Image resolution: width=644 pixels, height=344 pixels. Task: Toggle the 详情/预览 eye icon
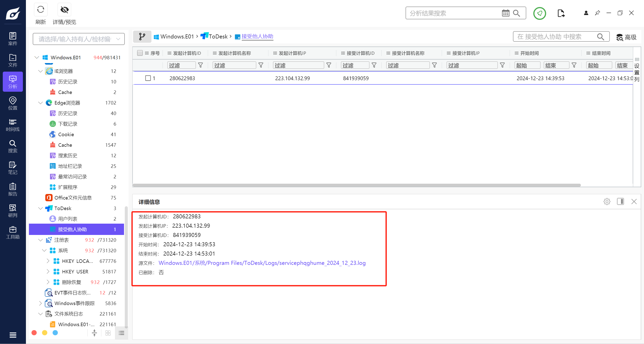[64, 10]
